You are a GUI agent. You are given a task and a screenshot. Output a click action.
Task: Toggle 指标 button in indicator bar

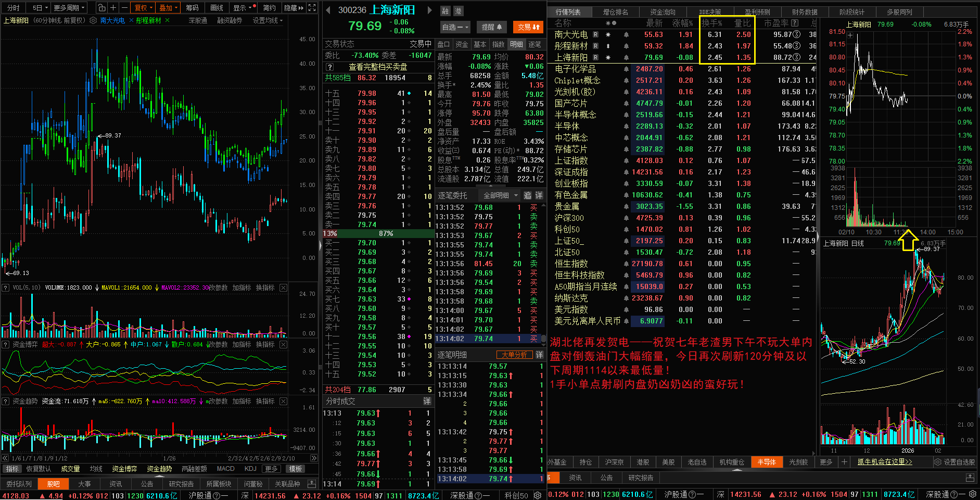pos(12,469)
